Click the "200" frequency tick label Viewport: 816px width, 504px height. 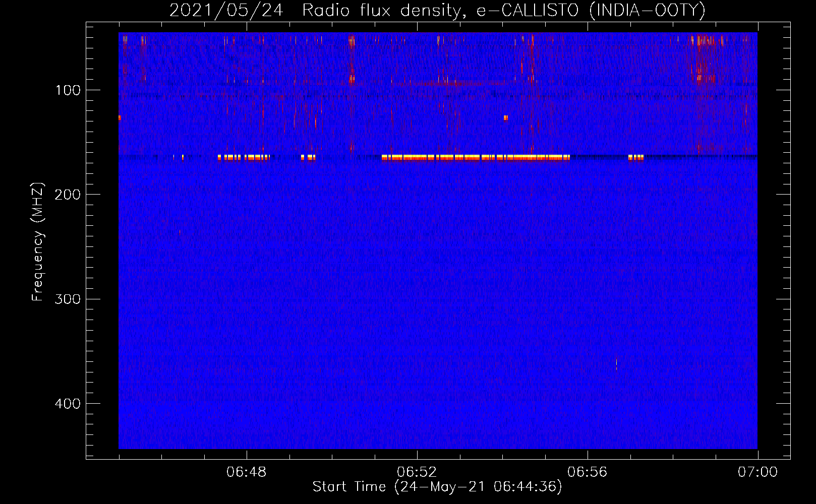(68, 195)
